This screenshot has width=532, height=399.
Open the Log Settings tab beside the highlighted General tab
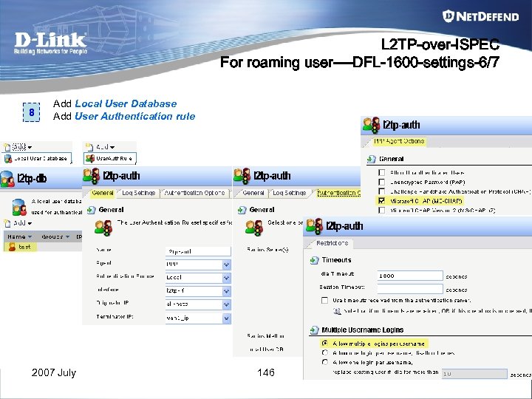pos(138,193)
